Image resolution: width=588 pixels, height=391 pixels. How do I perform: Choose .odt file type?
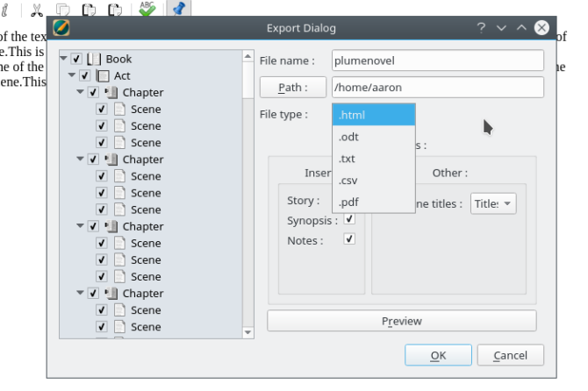click(x=374, y=137)
